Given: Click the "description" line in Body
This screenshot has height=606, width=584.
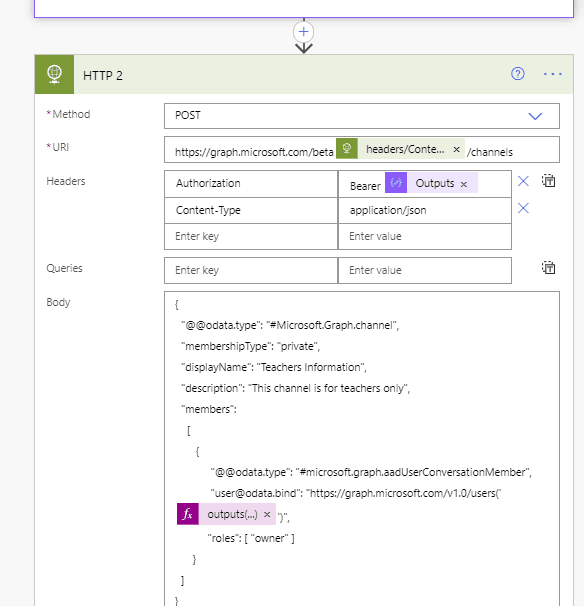Looking at the screenshot, I should [x=296, y=388].
